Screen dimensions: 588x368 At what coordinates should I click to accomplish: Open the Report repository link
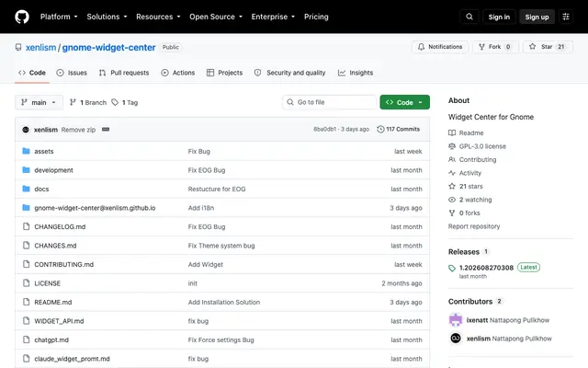point(474,226)
